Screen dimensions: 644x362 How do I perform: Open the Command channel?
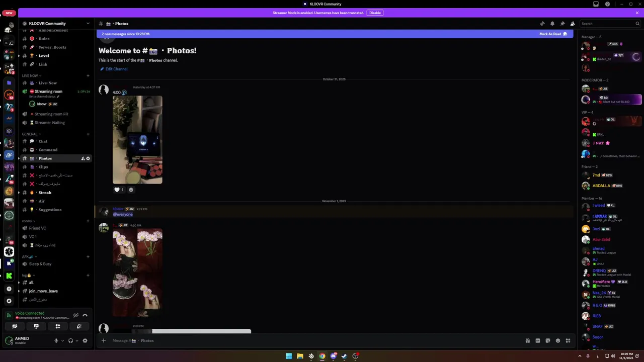(56, 150)
